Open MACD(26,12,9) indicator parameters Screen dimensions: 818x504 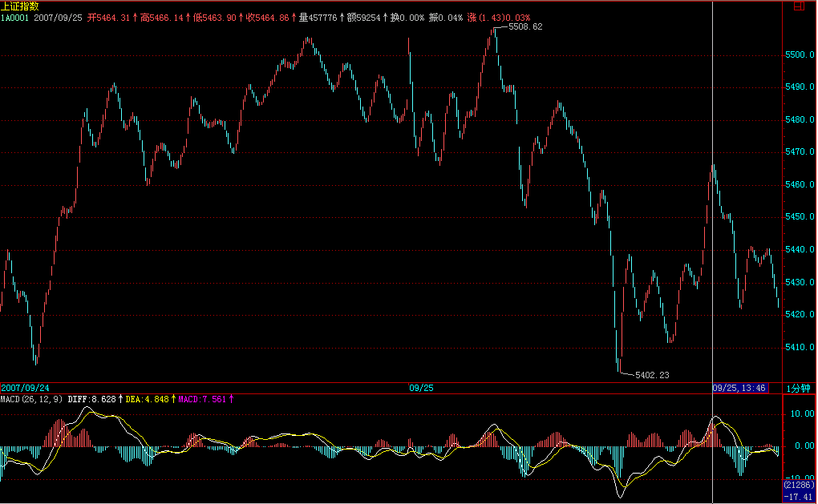31,398
